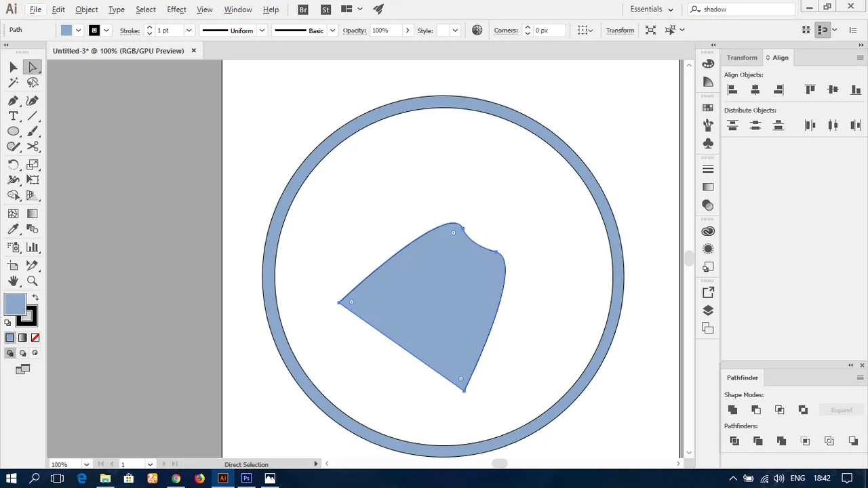This screenshot has height=488, width=868.
Task: Open the Color panel palette icon
Action: click(x=708, y=64)
